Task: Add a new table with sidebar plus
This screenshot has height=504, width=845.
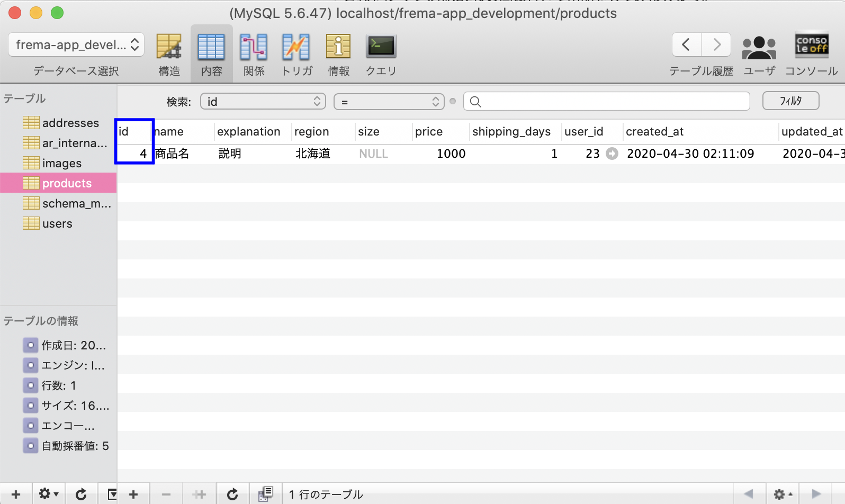Action: 16,494
